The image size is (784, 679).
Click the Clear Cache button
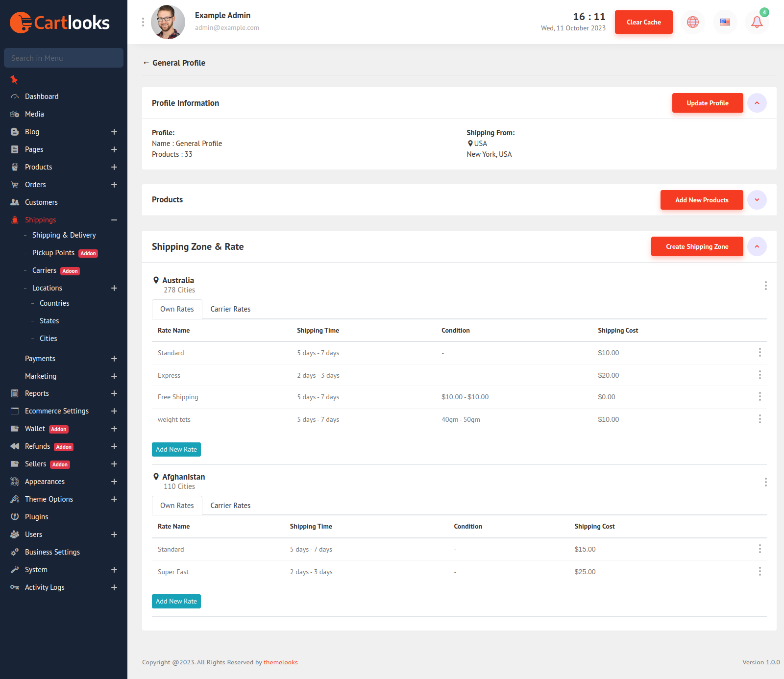643,22
